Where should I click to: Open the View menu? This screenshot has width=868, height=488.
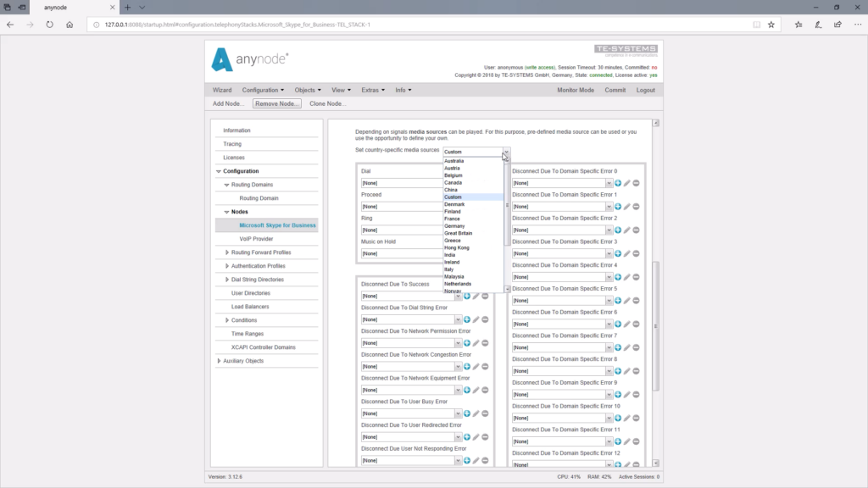341,90
